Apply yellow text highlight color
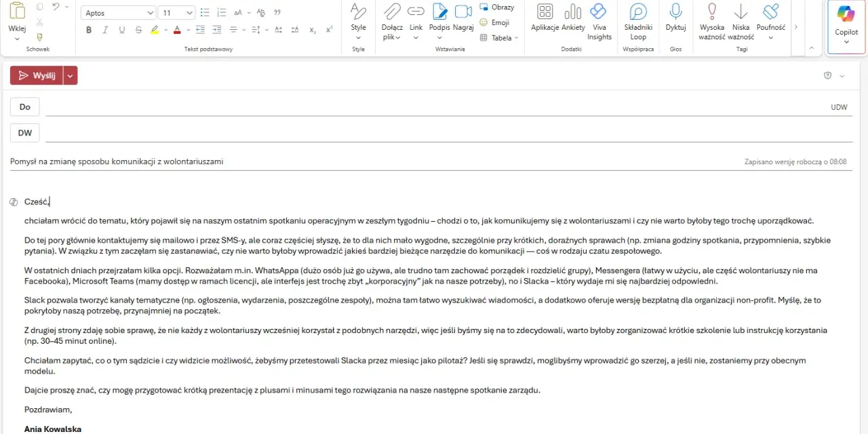868x434 pixels. [155, 30]
